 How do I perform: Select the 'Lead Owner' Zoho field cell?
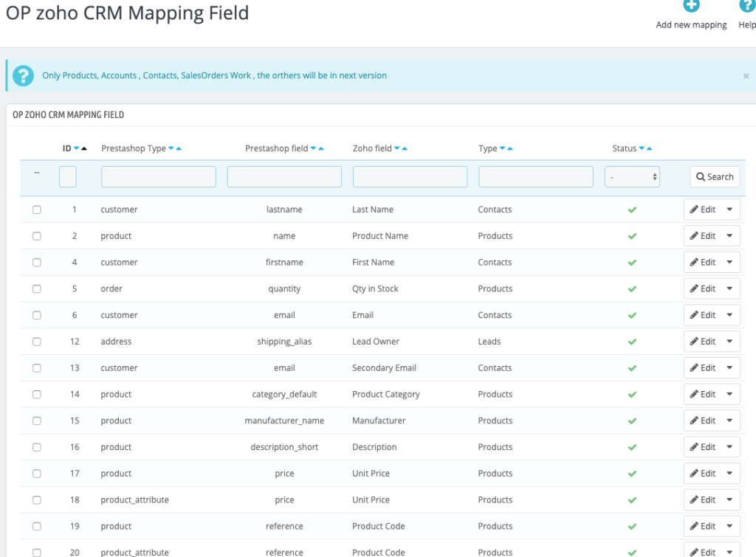coord(376,342)
